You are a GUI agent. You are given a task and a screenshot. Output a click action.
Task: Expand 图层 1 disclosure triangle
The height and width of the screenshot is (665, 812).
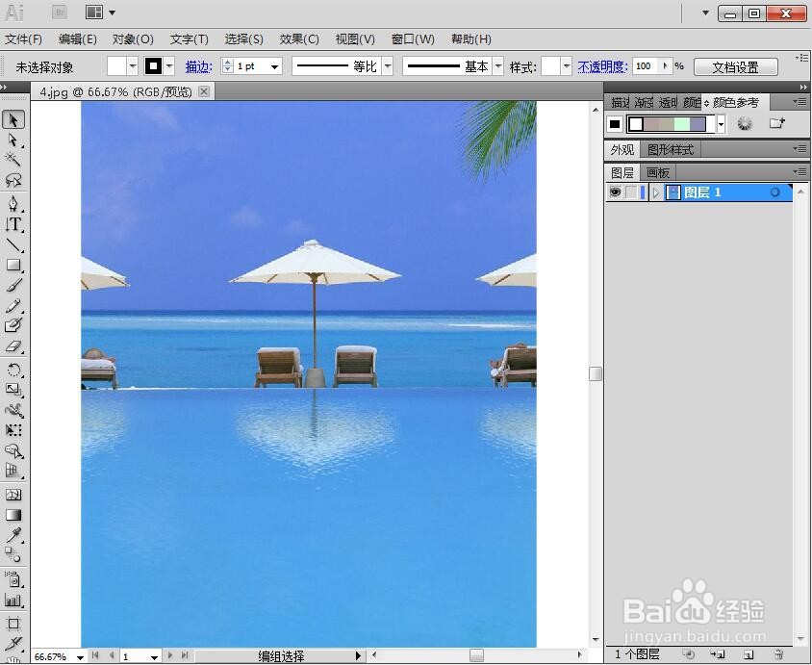point(656,192)
